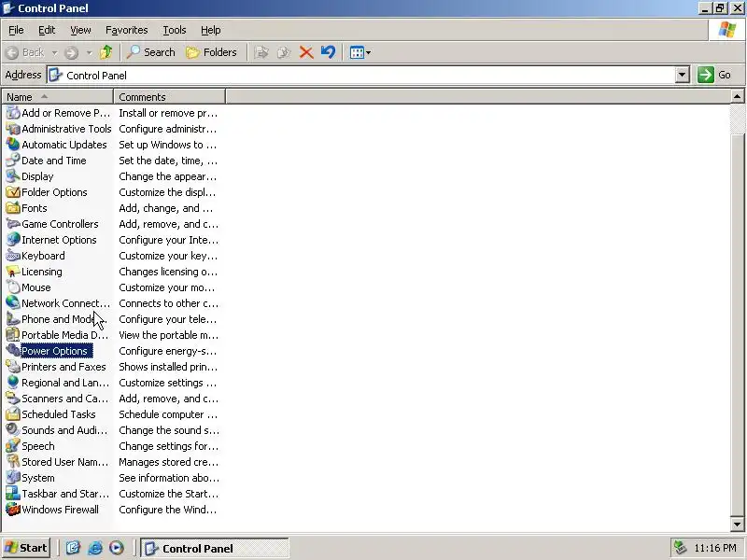This screenshot has width=747, height=560.
Task: Click the Game Controllers icon
Action: pyautogui.click(x=13, y=224)
